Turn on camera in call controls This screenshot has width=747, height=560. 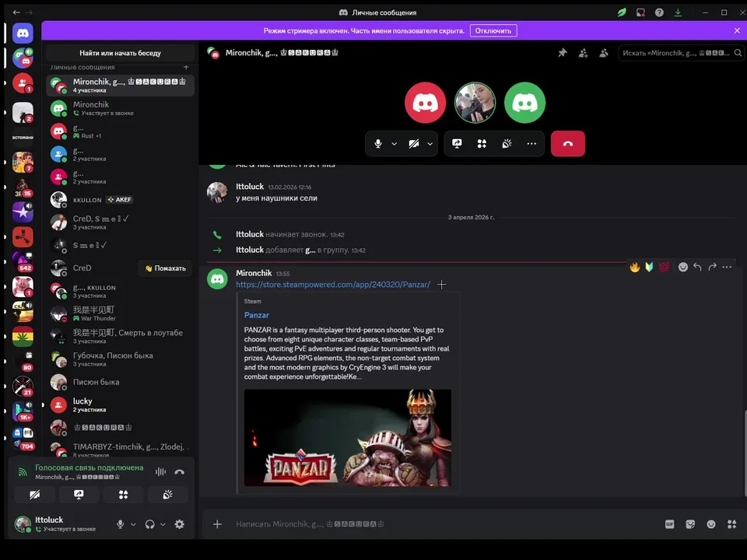pos(413,143)
